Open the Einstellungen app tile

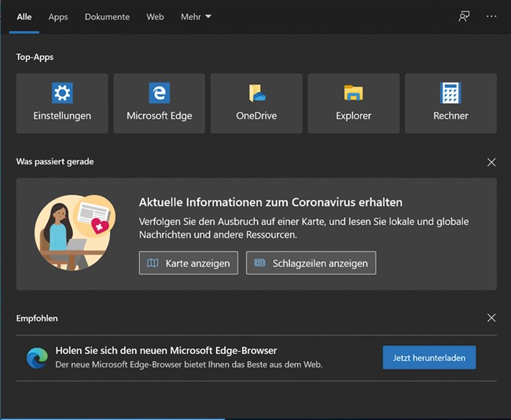[62, 103]
